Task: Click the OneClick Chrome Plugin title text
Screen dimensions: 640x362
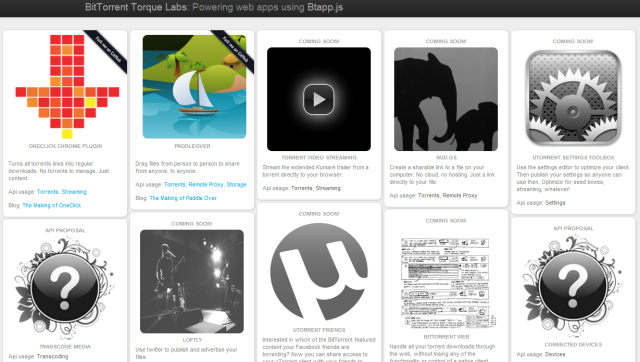Action: (x=65, y=146)
